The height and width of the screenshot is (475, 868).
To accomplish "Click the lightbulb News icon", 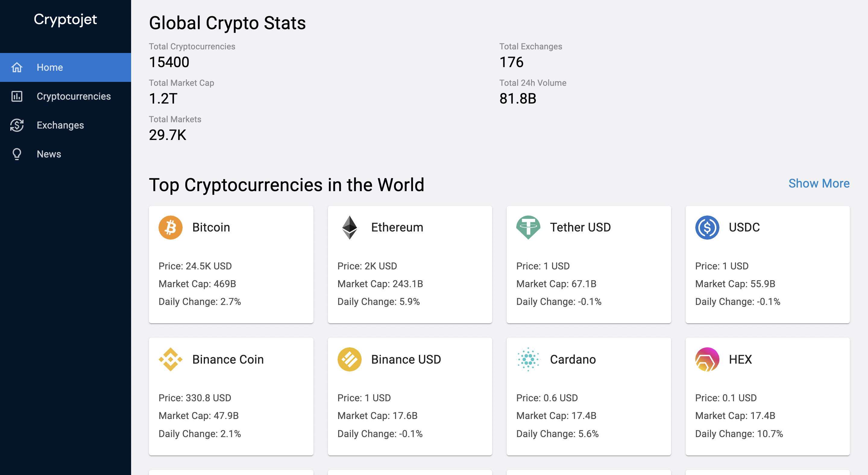I will [x=17, y=154].
